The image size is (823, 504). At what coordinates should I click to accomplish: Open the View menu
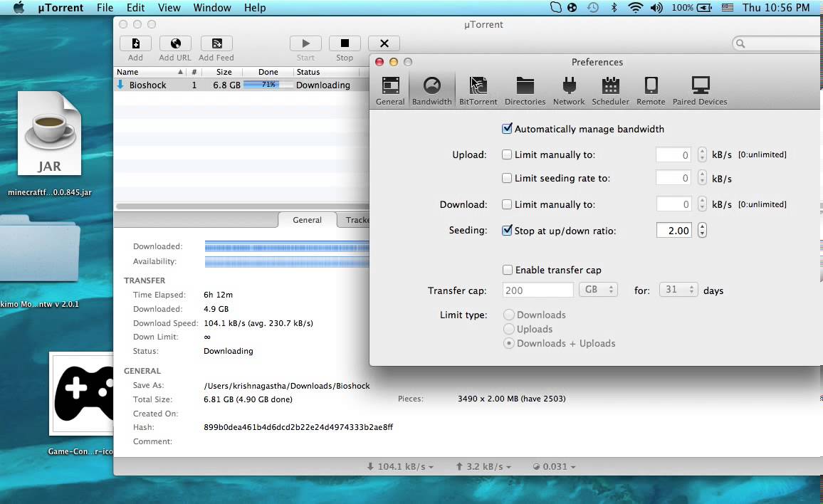[x=169, y=8]
